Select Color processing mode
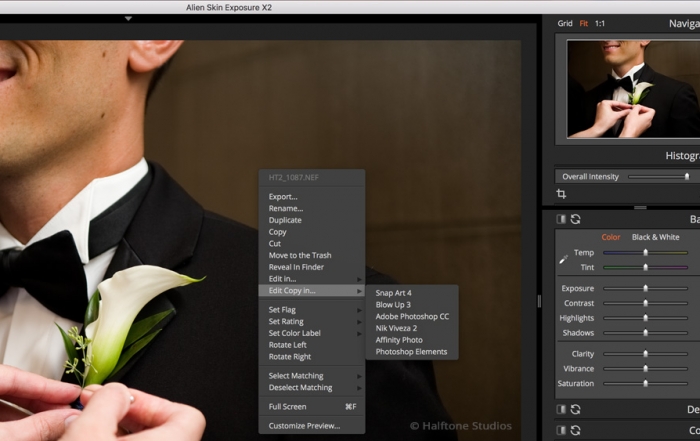This screenshot has width=700, height=441. click(610, 237)
